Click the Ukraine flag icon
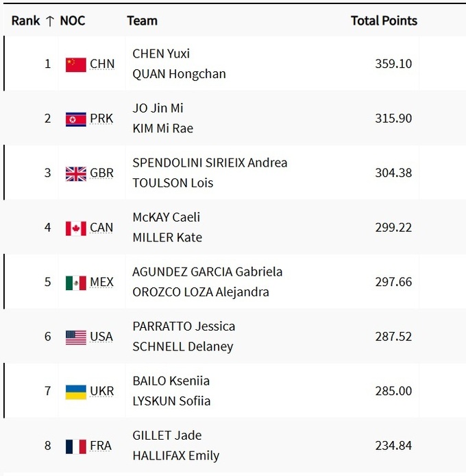Image resolution: width=466 pixels, height=476 pixels. pyautogui.click(x=76, y=392)
